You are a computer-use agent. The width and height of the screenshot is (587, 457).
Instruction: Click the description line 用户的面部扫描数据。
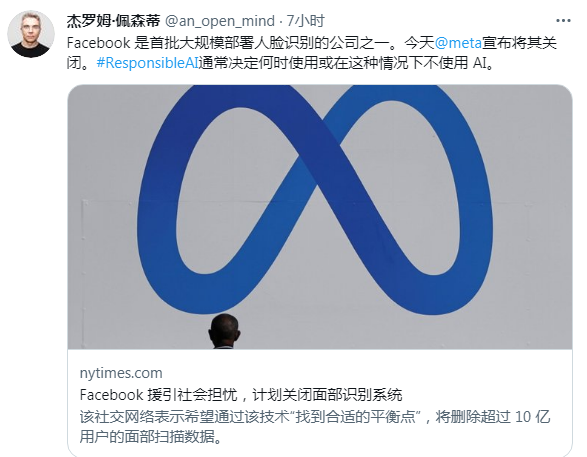point(150,436)
